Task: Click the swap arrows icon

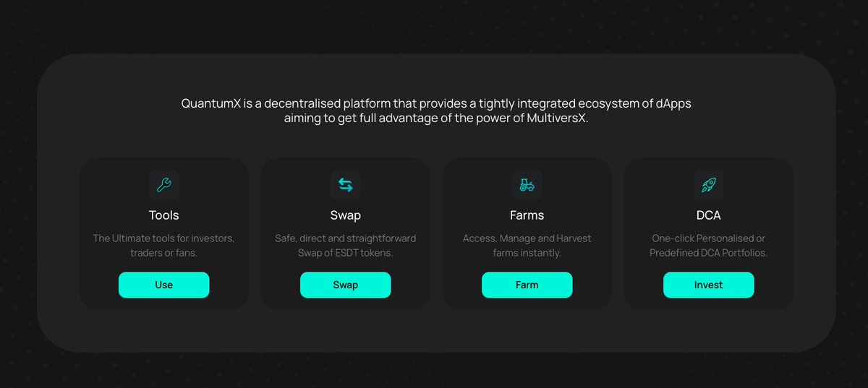Action: (346, 185)
